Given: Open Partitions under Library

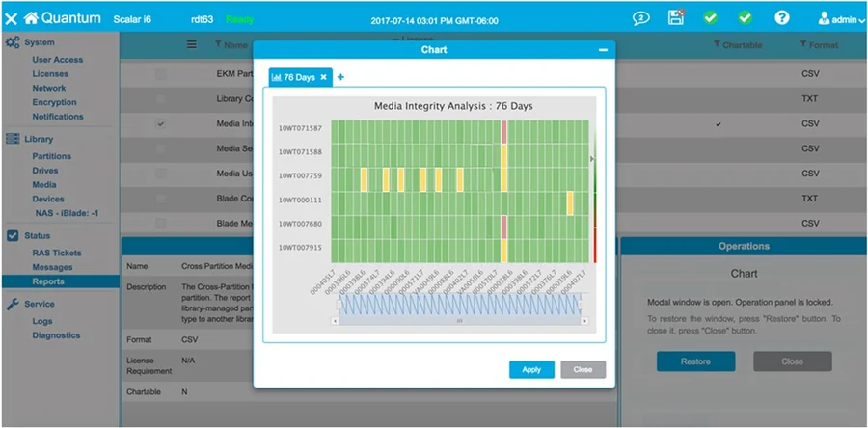Looking at the screenshot, I should click(51, 156).
